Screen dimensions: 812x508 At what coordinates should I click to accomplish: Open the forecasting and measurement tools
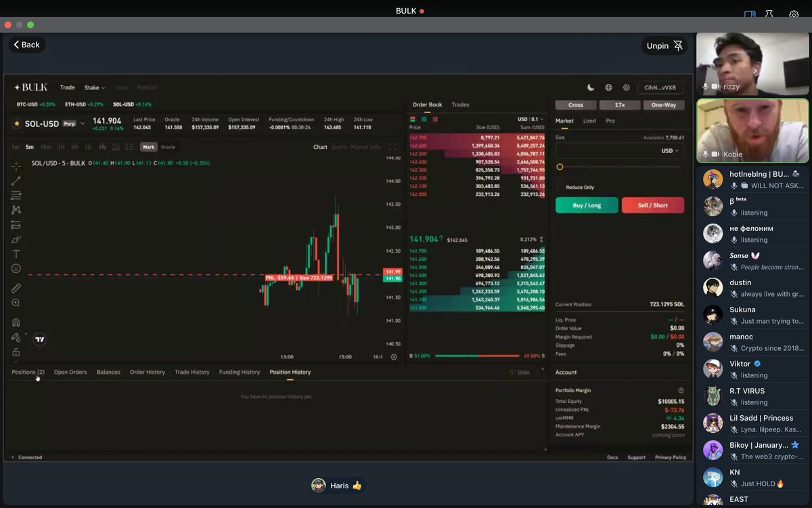16,225
